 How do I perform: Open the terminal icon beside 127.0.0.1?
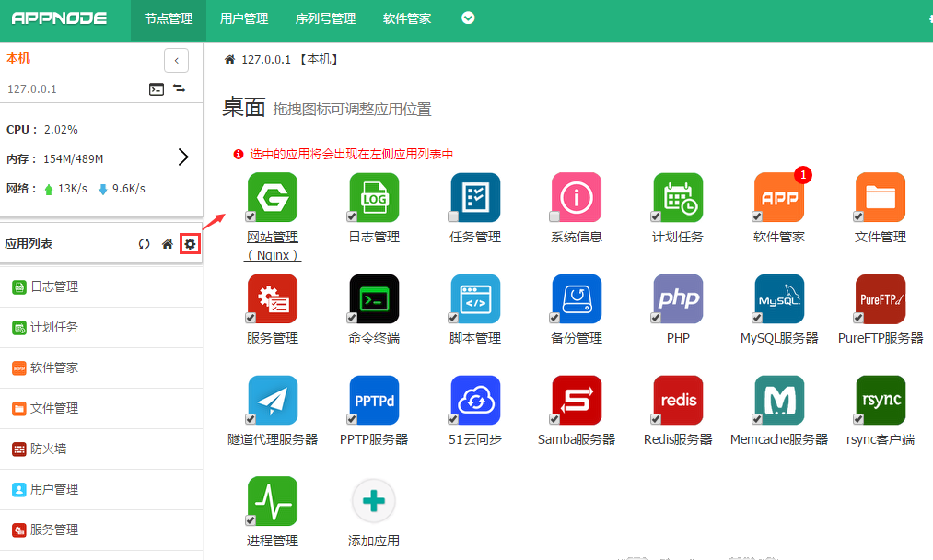coord(157,89)
